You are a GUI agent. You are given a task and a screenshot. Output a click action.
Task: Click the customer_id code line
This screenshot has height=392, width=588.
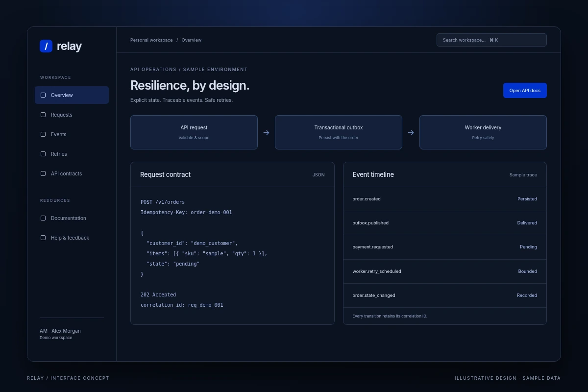coord(192,244)
